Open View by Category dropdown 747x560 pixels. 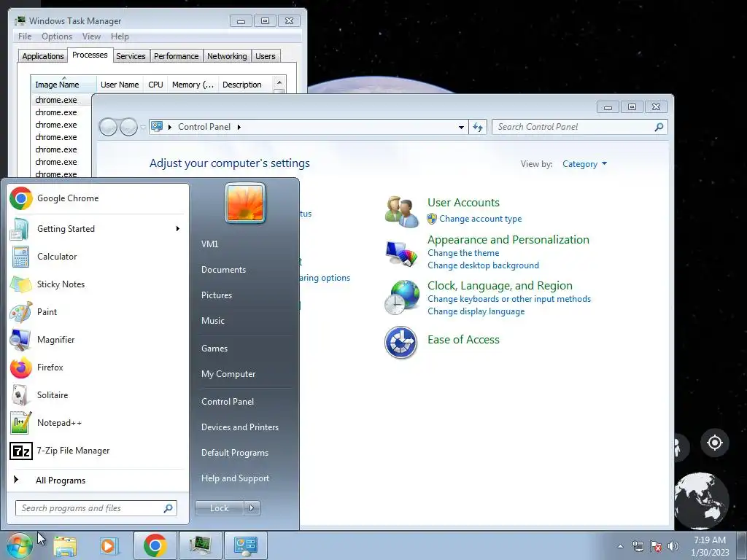(584, 164)
